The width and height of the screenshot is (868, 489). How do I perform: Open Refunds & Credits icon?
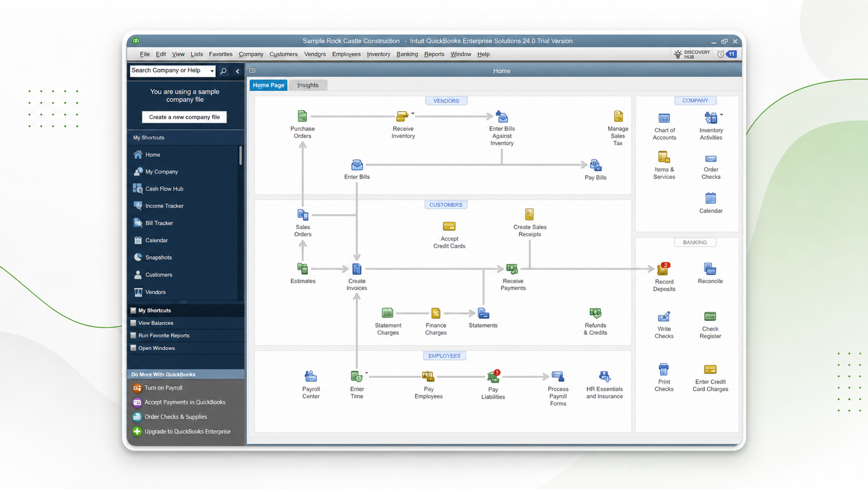coord(595,313)
